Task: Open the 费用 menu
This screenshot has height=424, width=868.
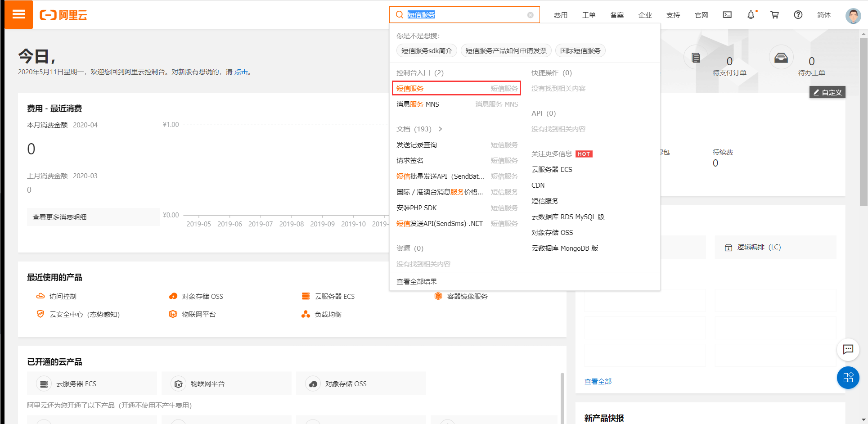Action: (x=561, y=15)
